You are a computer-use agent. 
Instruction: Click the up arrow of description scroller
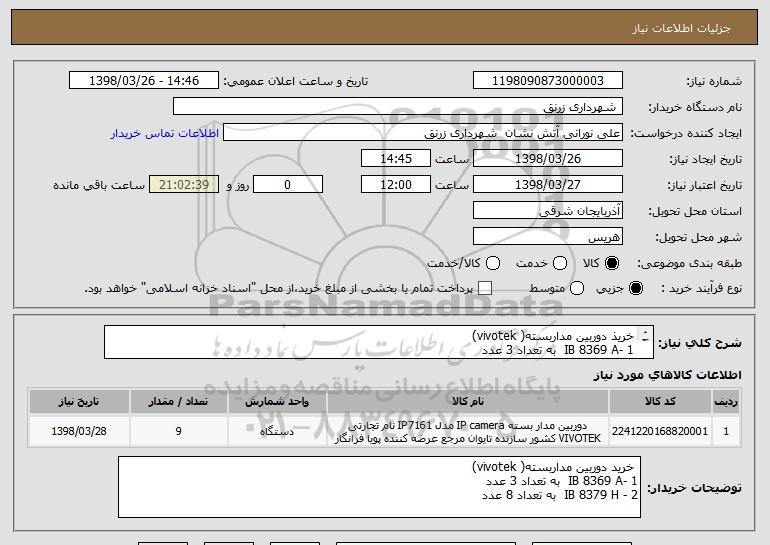pos(645,330)
